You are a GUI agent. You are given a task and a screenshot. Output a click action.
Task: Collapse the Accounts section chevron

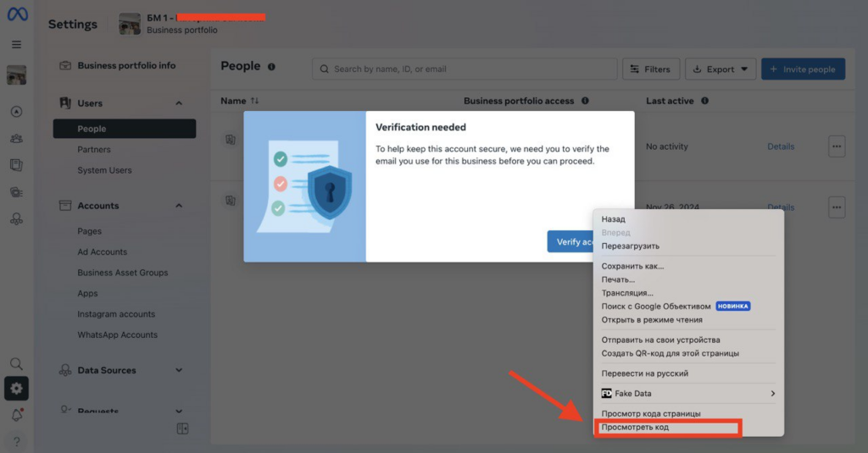point(179,206)
